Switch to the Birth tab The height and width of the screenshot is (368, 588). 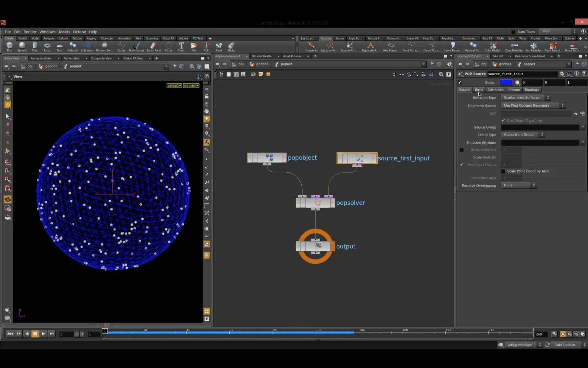(478, 90)
